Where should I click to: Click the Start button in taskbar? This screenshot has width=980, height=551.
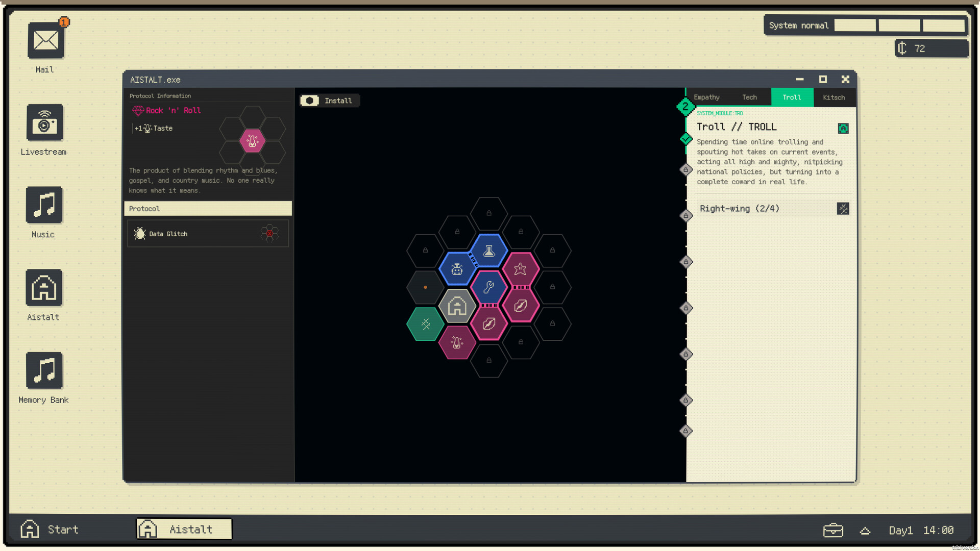point(50,530)
